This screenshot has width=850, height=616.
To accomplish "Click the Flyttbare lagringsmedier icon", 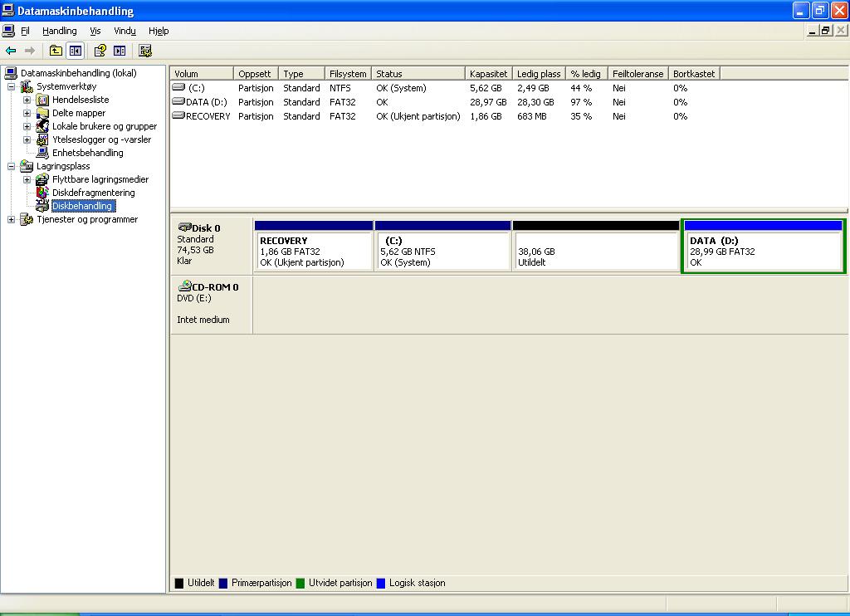I will click(x=42, y=179).
